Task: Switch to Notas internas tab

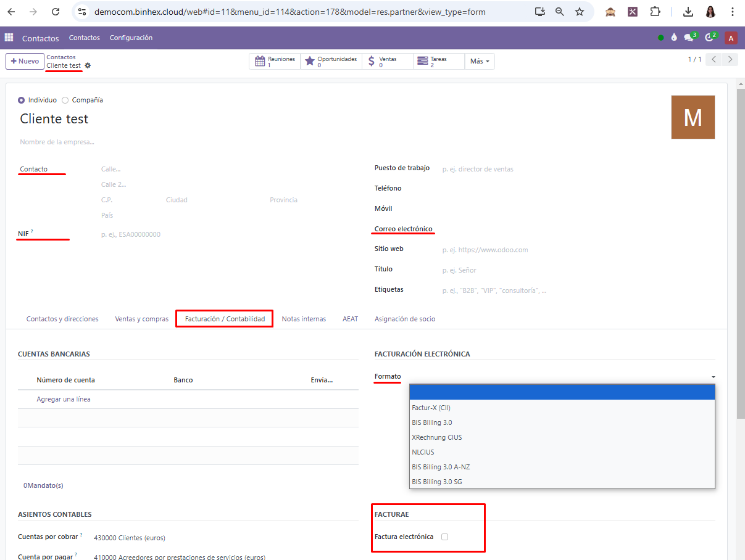Action: (x=304, y=319)
